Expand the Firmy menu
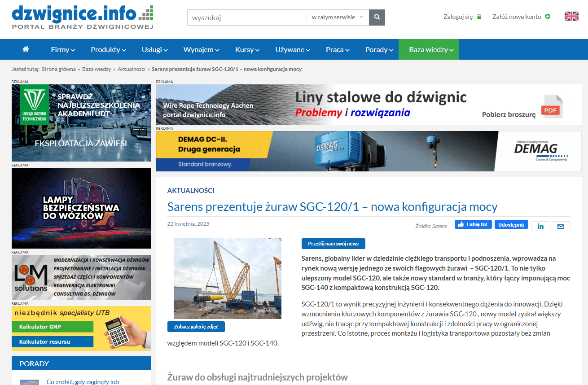 click(63, 50)
